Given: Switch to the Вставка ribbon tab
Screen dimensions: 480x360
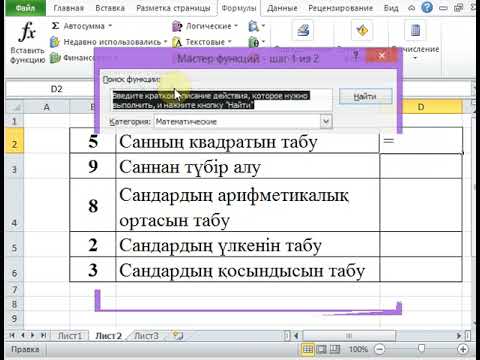Looking at the screenshot, I should coord(110,8).
